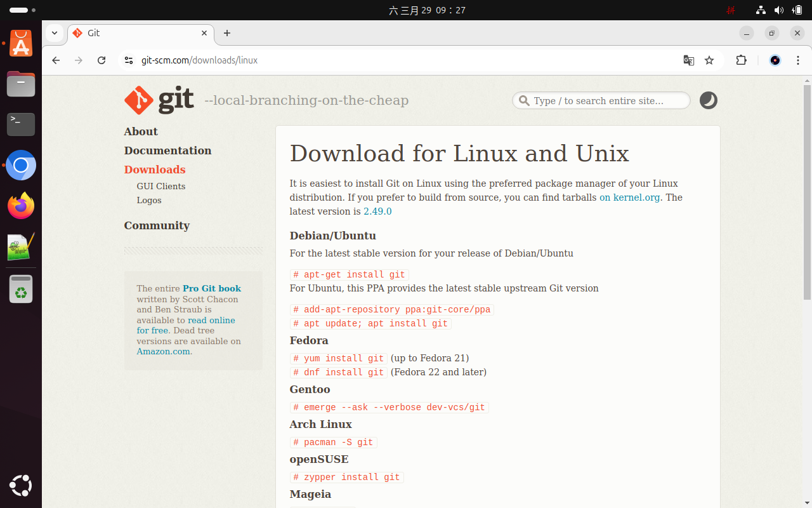812x508 pixels.
Task: Open the site information icon in the address bar
Action: pos(129,60)
